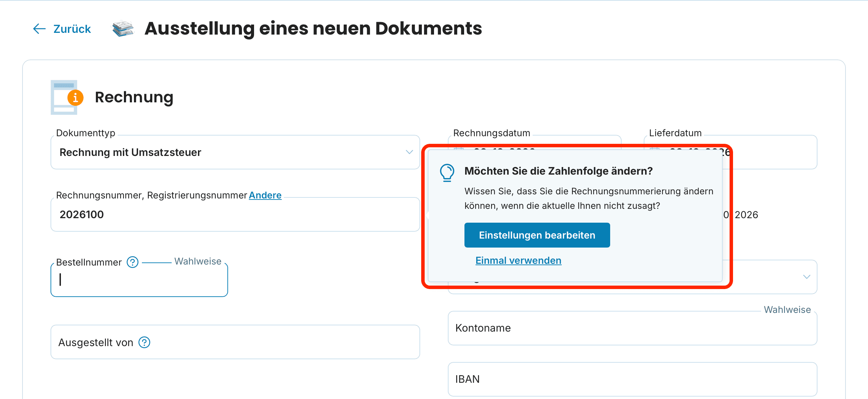Click the Ausgestellt von field
868x399 pixels.
click(235, 342)
